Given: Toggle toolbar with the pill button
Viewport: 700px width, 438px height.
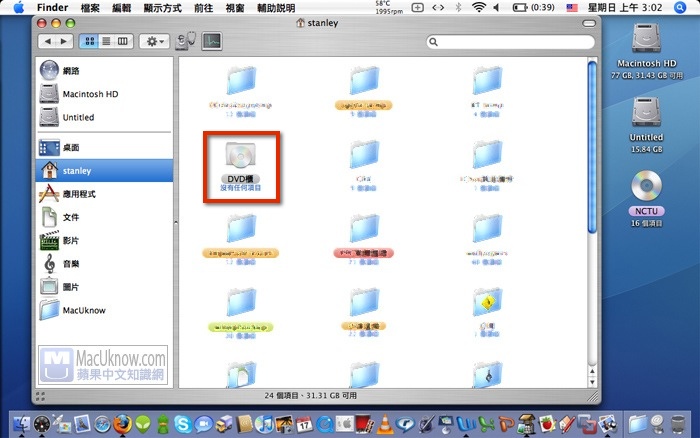Looking at the screenshot, I should [x=589, y=23].
